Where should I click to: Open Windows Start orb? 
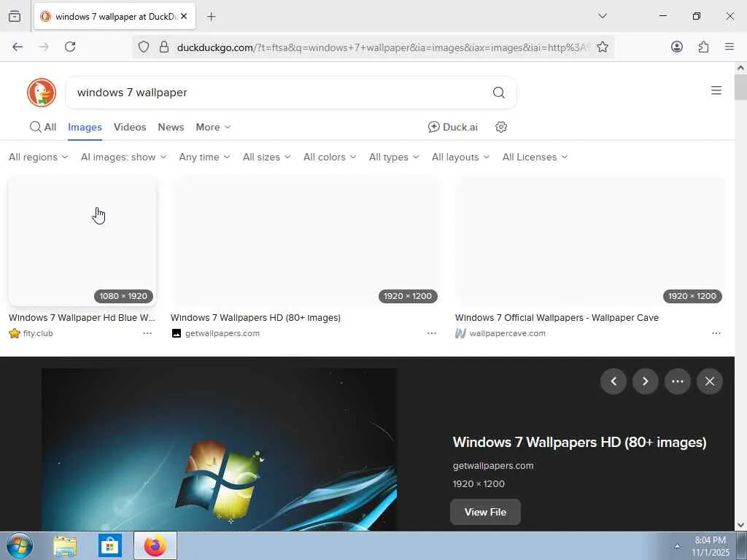(20, 545)
